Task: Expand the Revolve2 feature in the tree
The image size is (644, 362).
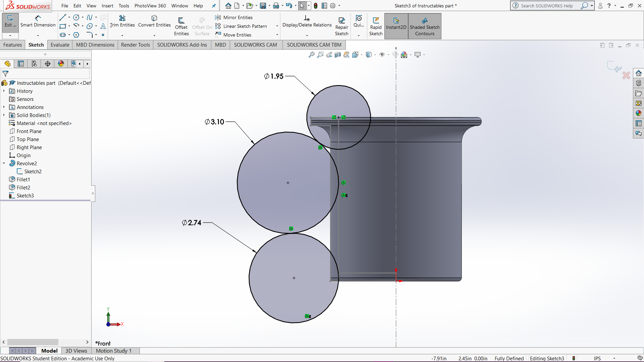Action: pos(4,163)
